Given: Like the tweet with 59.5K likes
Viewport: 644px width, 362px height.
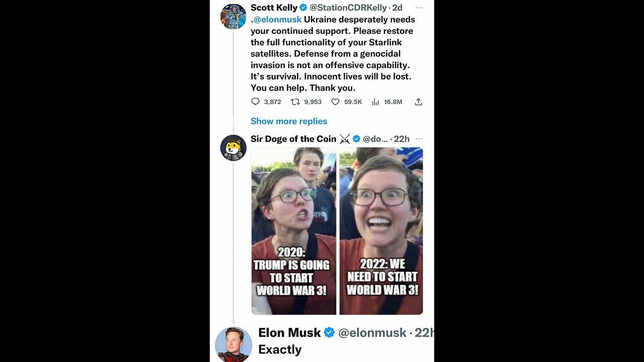Looking at the screenshot, I should (335, 102).
